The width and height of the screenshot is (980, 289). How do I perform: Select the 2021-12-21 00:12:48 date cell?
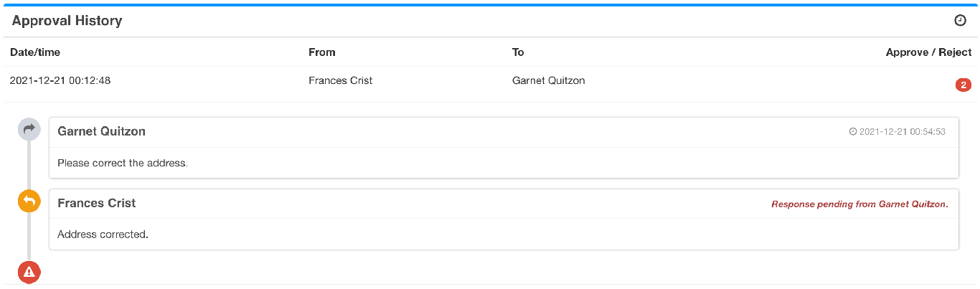pyautogui.click(x=60, y=80)
